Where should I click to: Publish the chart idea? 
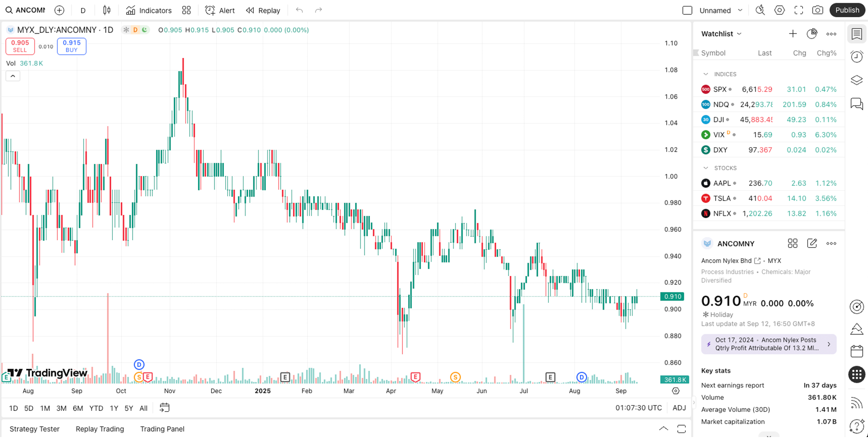click(x=847, y=10)
